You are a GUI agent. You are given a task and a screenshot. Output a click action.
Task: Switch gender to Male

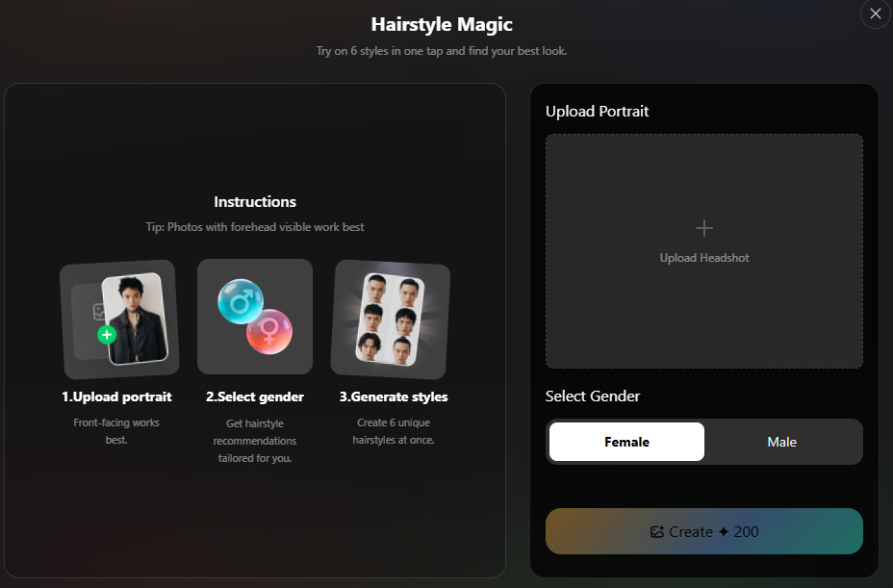[x=781, y=442]
